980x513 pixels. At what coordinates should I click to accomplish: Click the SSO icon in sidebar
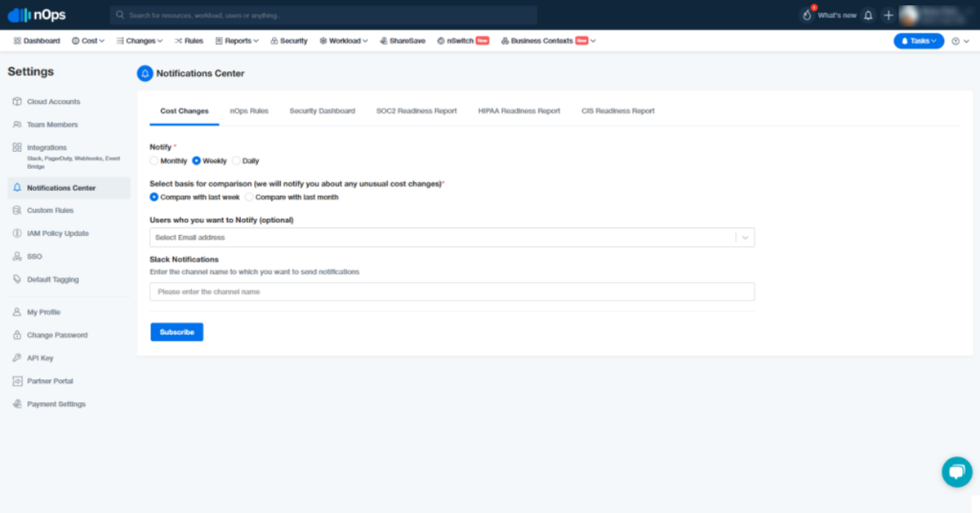[17, 256]
